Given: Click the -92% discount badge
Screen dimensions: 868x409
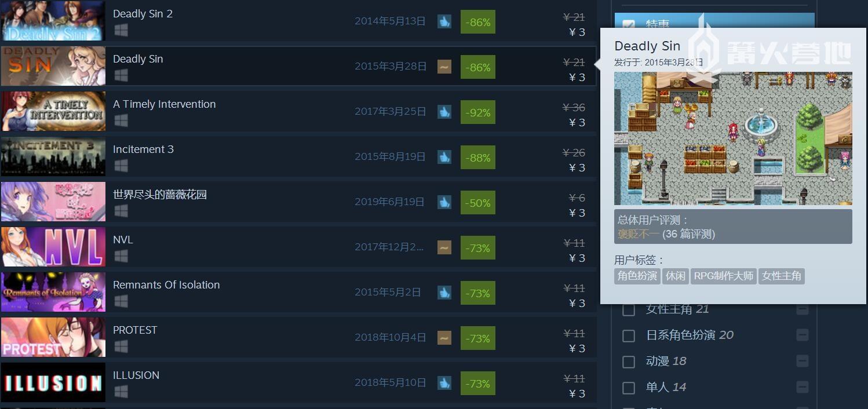Looking at the screenshot, I should click(x=478, y=112).
